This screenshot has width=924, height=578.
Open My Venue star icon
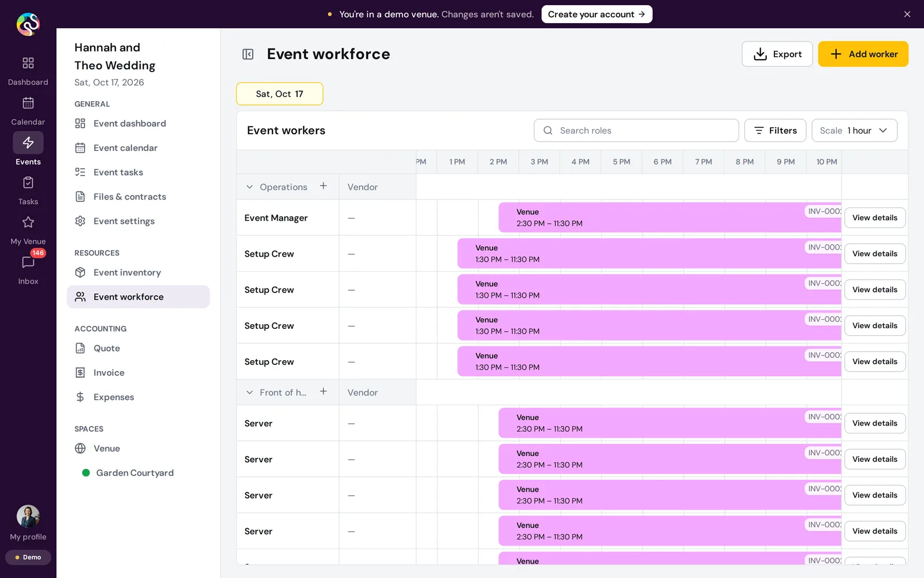click(x=28, y=223)
